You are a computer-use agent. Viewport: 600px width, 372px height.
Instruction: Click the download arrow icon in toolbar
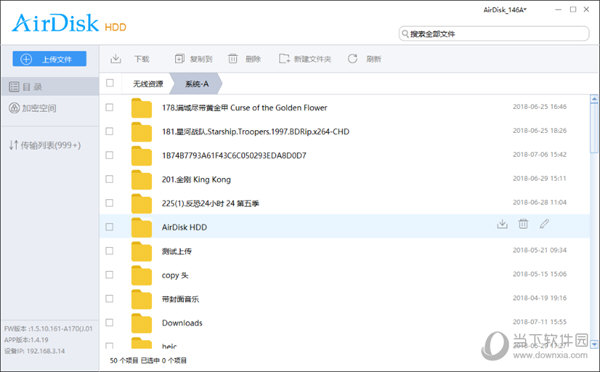116,59
